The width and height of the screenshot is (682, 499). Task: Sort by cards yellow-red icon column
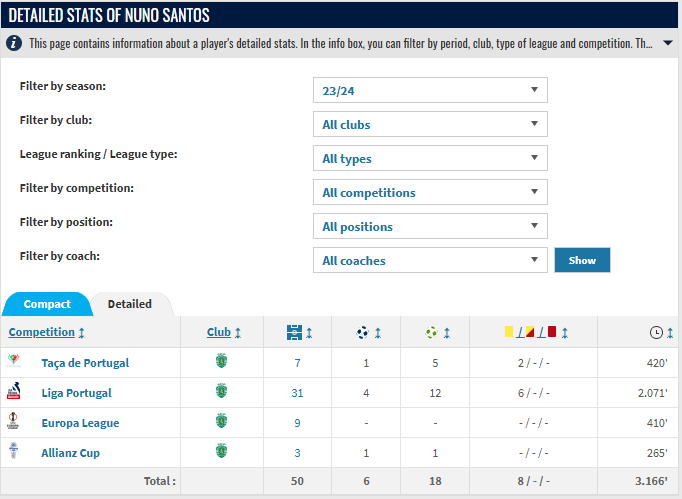click(530, 332)
